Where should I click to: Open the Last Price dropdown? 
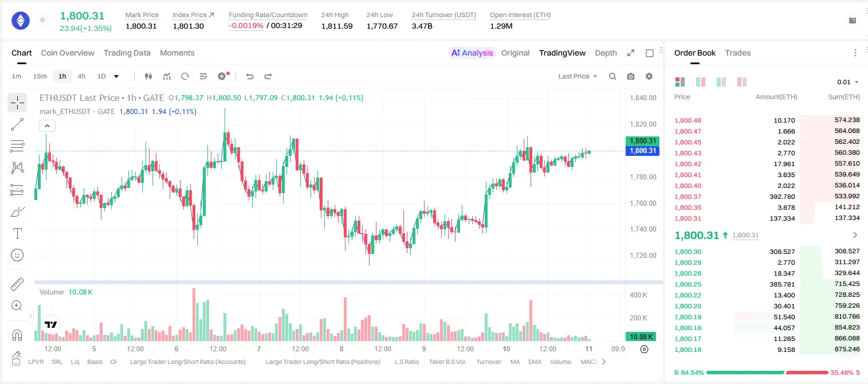578,76
